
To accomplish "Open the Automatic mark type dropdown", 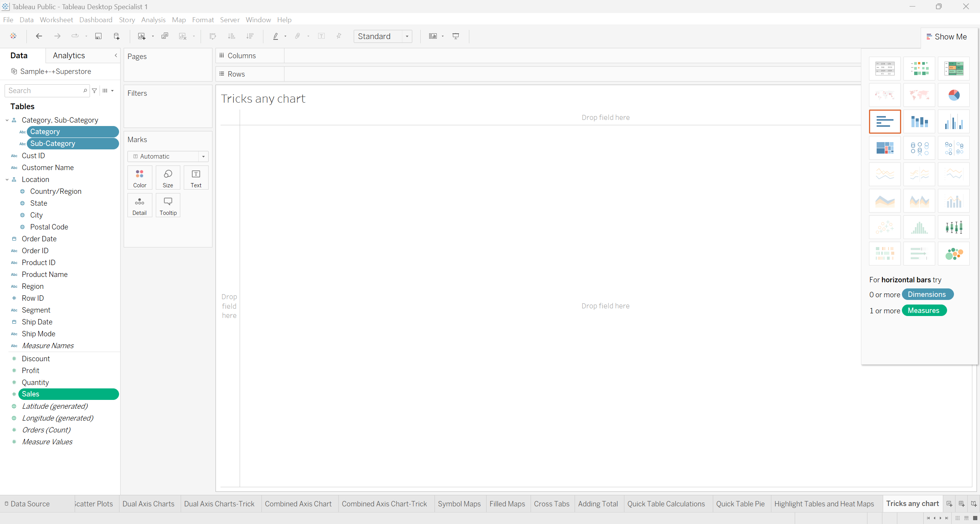I will pyautogui.click(x=203, y=156).
